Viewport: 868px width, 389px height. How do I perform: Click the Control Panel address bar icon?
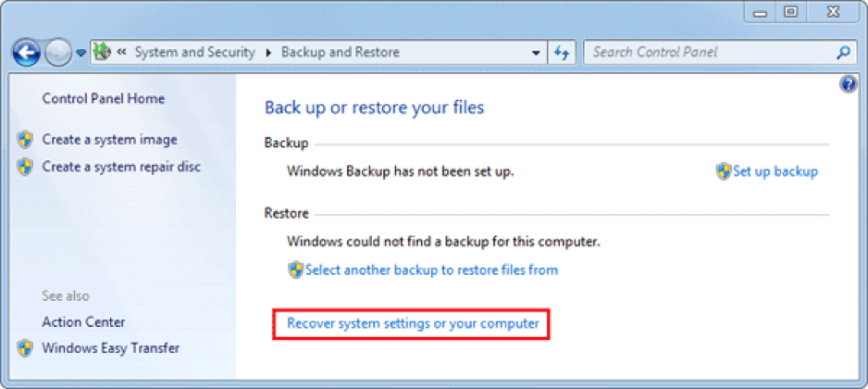click(x=103, y=53)
